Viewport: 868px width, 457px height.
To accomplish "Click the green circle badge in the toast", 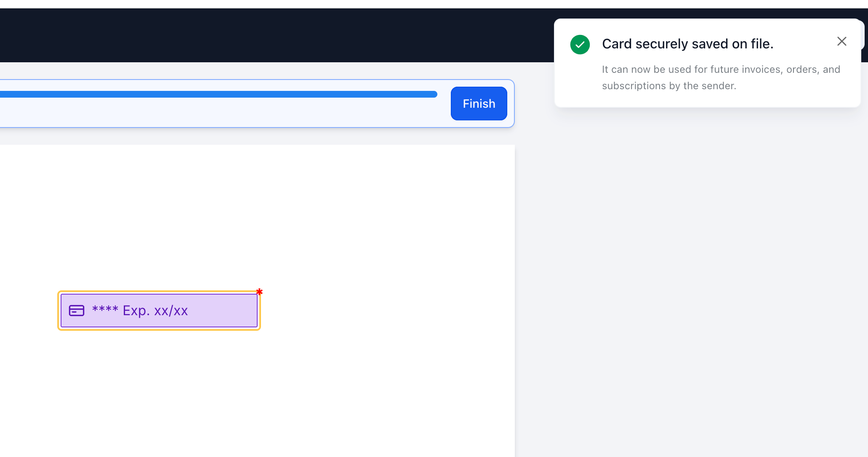I will tap(580, 44).
